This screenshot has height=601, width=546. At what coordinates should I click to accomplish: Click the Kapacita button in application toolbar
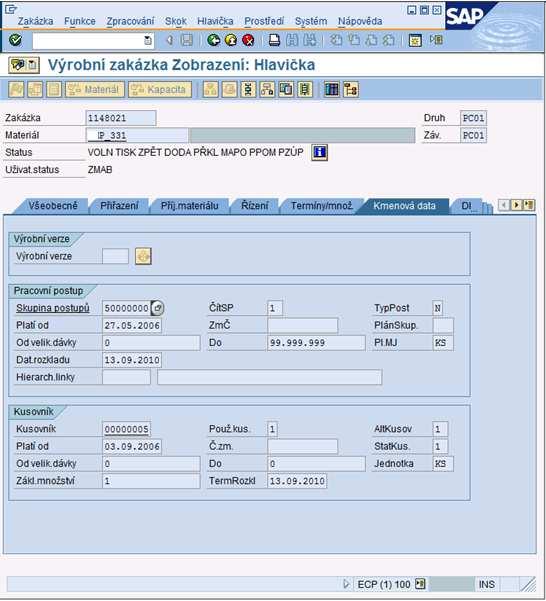click(160, 89)
